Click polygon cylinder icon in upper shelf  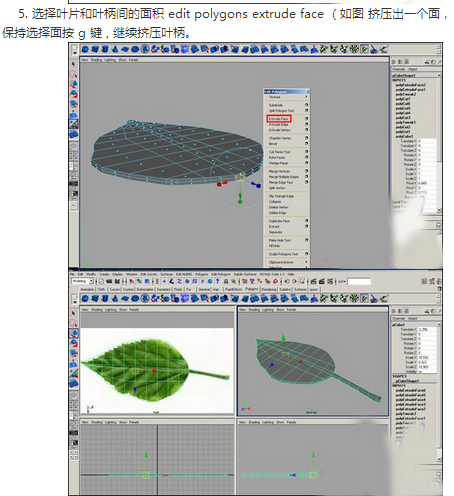click(x=105, y=49)
